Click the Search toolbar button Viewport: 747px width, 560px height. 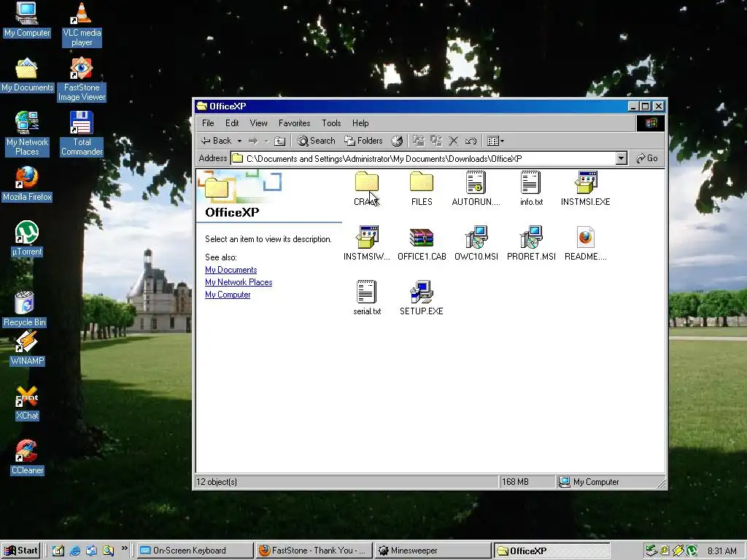point(316,141)
